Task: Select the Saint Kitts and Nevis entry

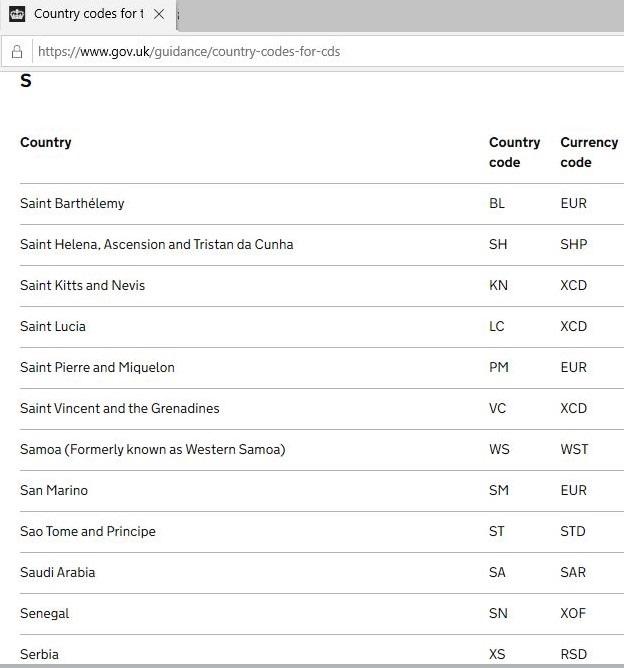Action: [x=82, y=285]
